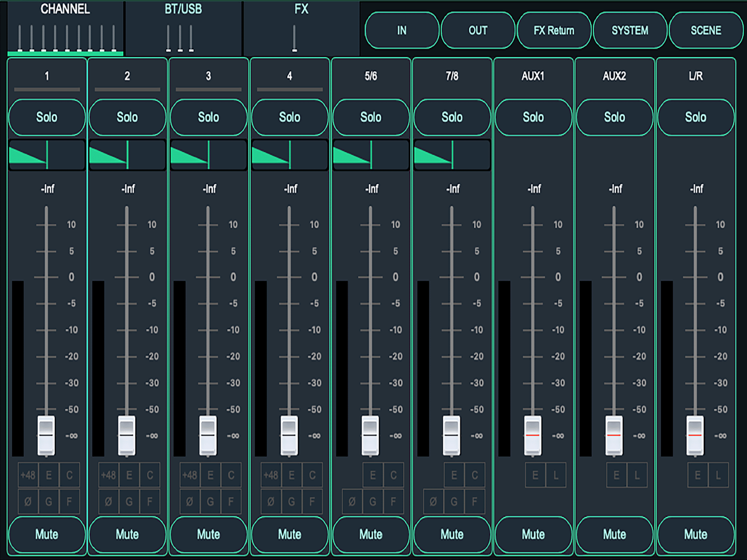Switch to the FX fader bank tab
Screen dimensions: 747x560
(x=301, y=28)
